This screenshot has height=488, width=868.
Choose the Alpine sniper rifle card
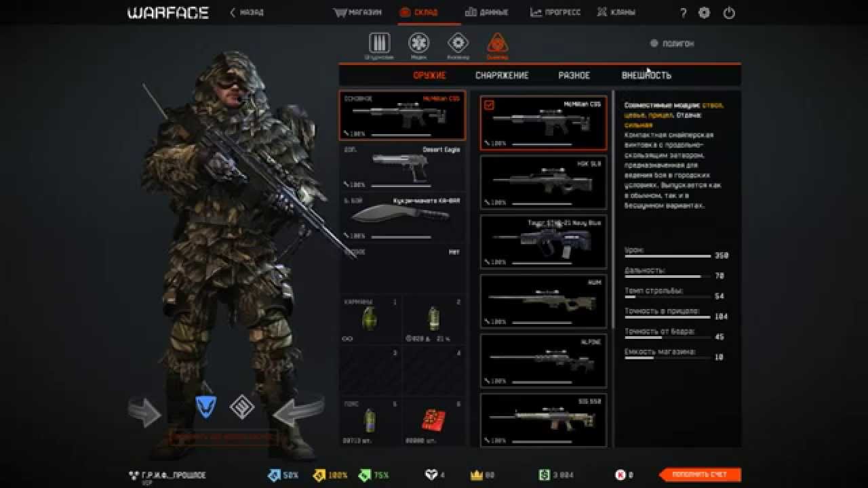tap(544, 361)
